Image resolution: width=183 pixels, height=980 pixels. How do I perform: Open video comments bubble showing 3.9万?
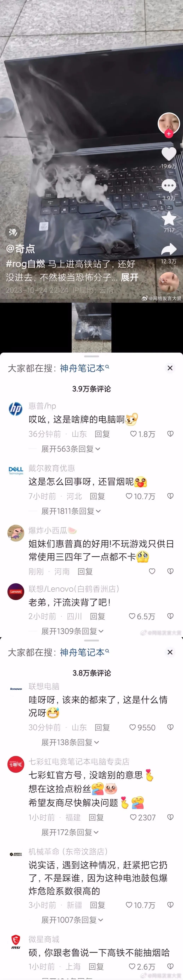click(169, 186)
